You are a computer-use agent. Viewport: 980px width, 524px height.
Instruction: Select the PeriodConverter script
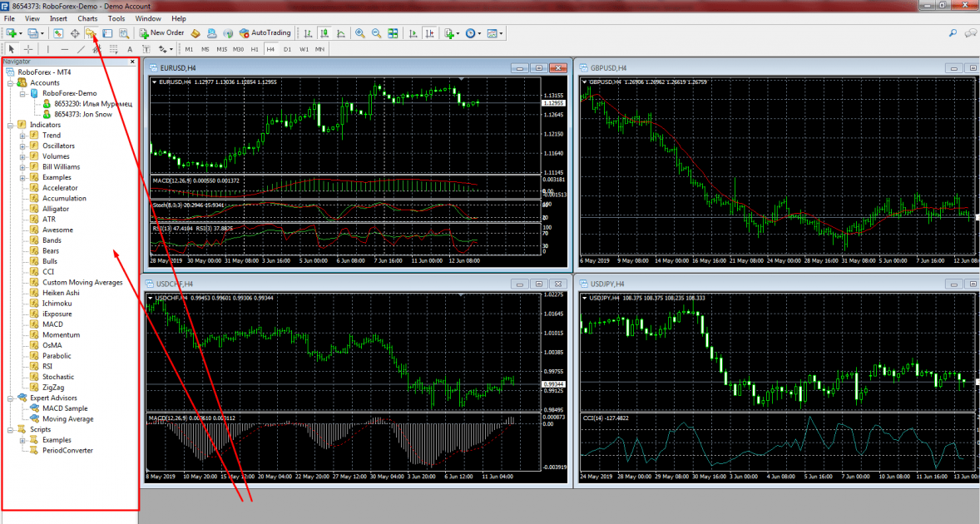[67, 450]
